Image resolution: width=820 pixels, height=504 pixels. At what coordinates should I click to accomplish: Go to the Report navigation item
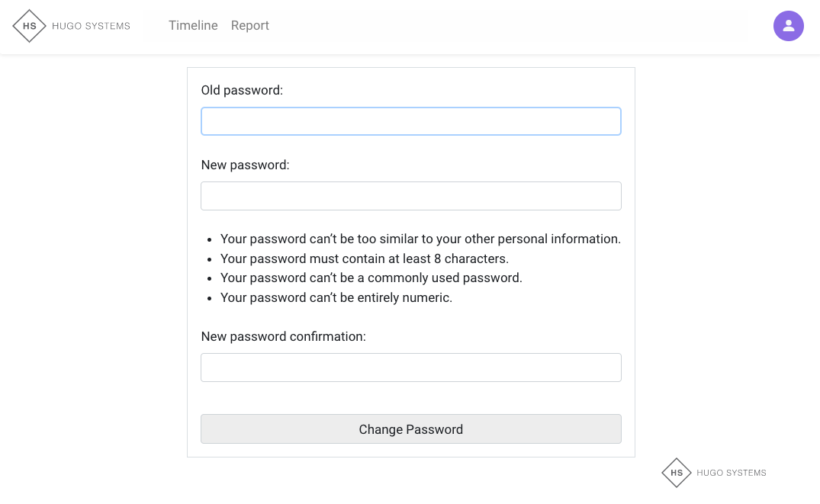click(x=249, y=26)
